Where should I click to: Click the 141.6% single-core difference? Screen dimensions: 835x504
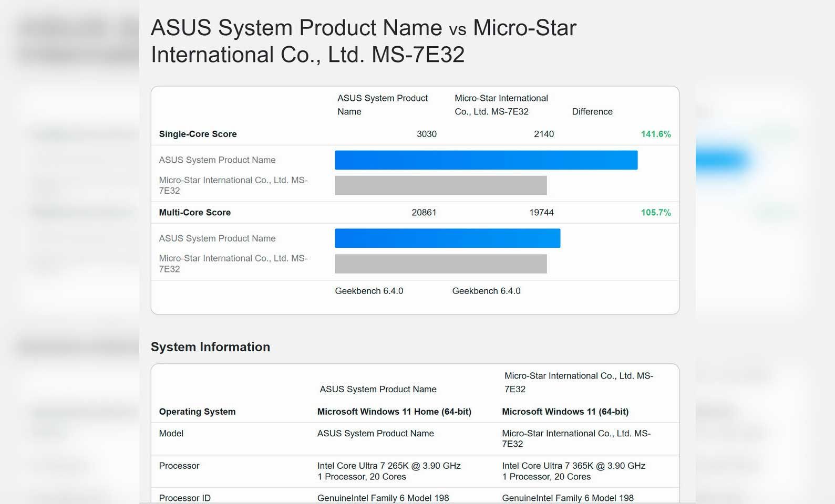[x=655, y=134]
